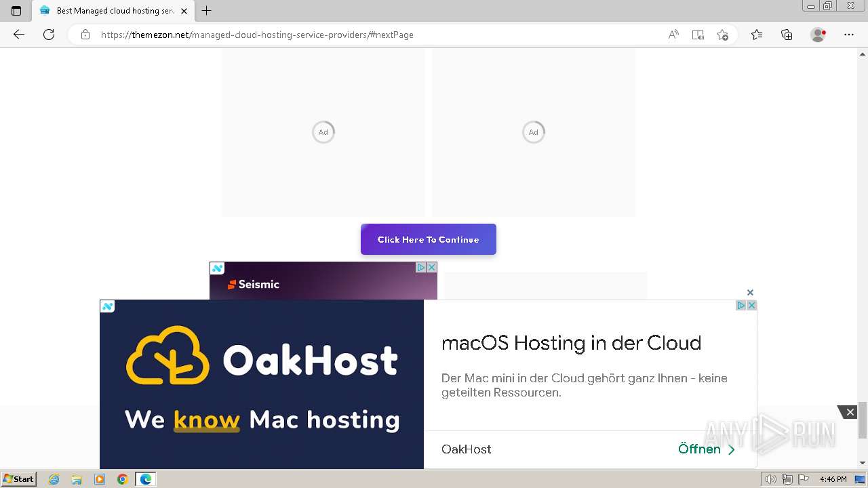The height and width of the screenshot is (488, 868).
Task: Click the ad network badge on Seismic ad
Action: click(x=217, y=268)
